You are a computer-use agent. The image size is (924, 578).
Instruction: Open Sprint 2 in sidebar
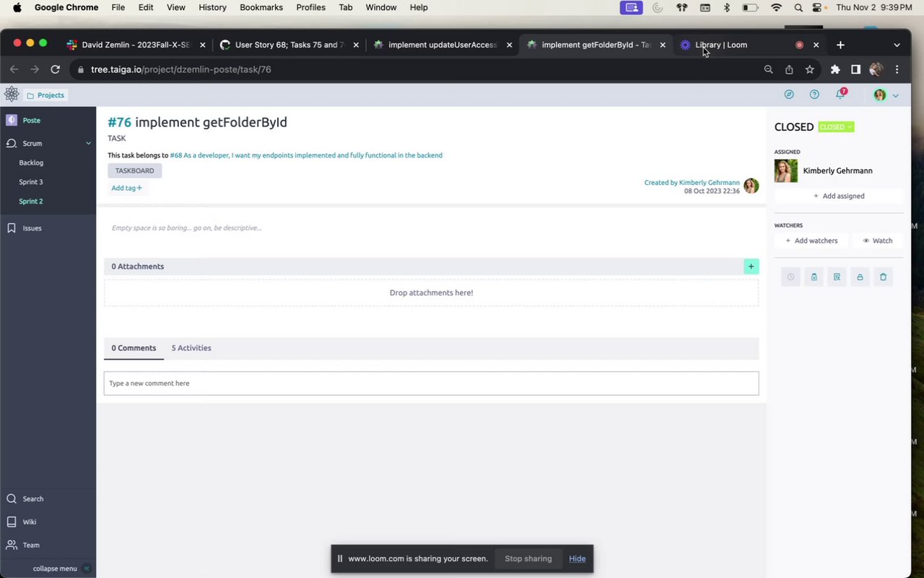tap(31, 202)
